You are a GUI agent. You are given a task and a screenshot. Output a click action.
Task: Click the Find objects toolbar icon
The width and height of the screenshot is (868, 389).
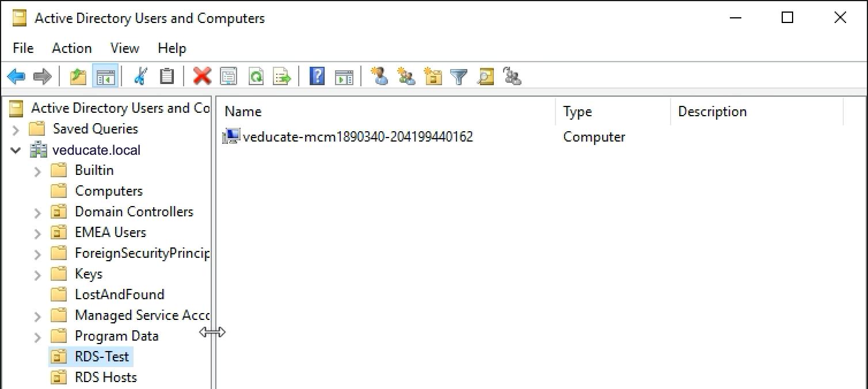[x=486, y=76]
